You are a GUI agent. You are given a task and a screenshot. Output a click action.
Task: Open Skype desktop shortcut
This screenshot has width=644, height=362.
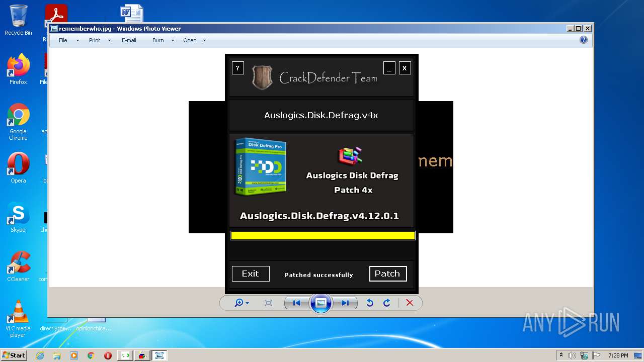click(18, 217)
